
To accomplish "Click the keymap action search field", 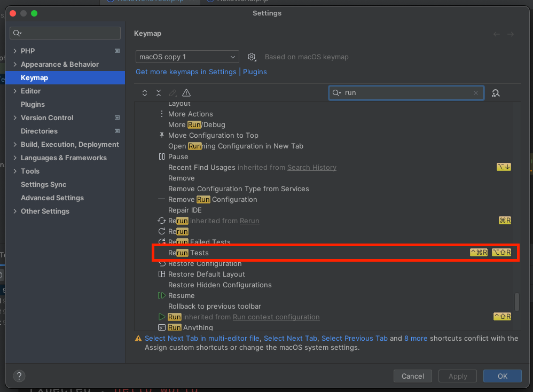I will pos(406,93).
